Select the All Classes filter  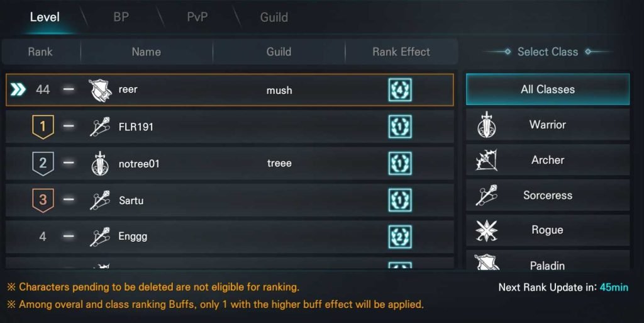[x=548, y=89]
